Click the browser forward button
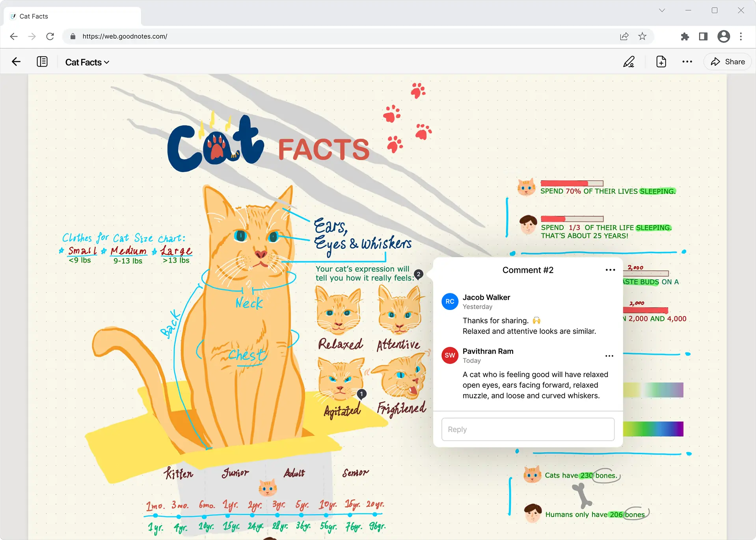The width and height of the screenshot is (756, 540). pos(32,36)
